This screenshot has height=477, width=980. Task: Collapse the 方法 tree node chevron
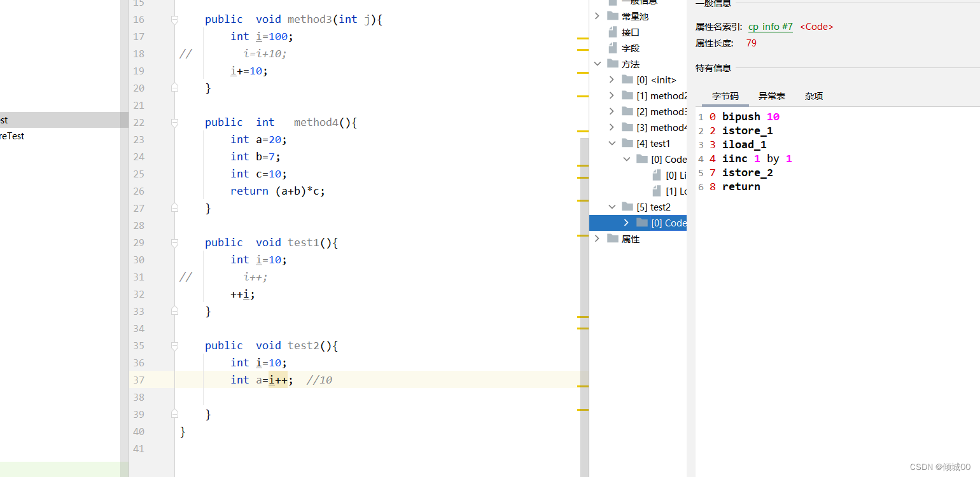[x=597, y=64]
